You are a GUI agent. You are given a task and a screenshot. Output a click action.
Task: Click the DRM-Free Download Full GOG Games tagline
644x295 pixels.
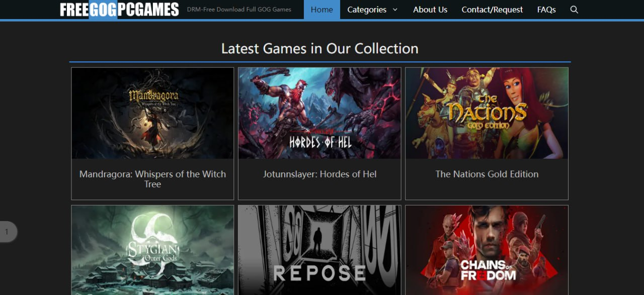click(x=239, y=10)
